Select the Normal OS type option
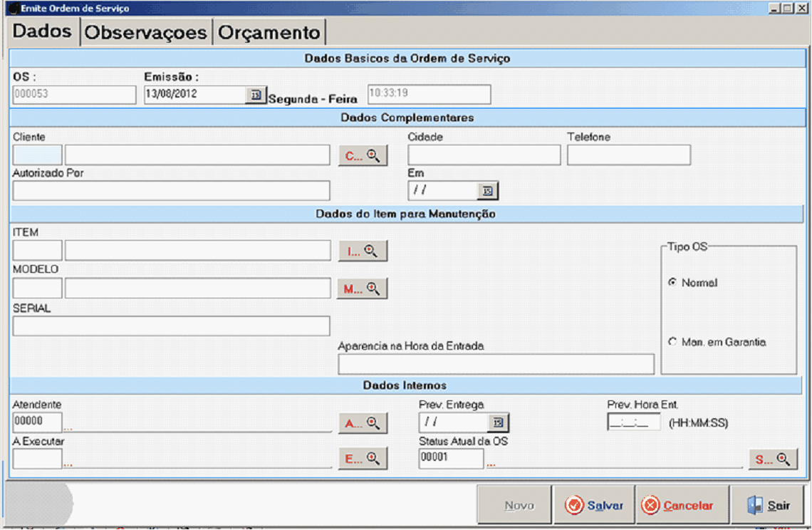This screenshot has height=530, width=812. 672,283
